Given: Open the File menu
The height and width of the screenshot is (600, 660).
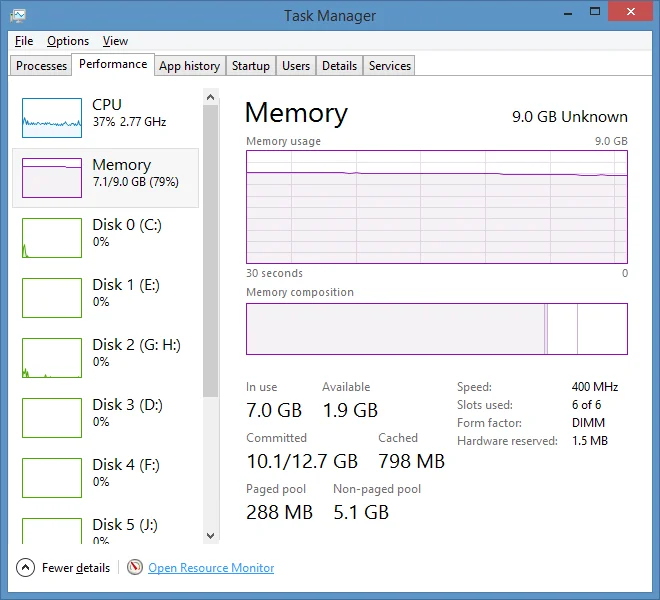Looking at the screenshot, I should (24, 41).
